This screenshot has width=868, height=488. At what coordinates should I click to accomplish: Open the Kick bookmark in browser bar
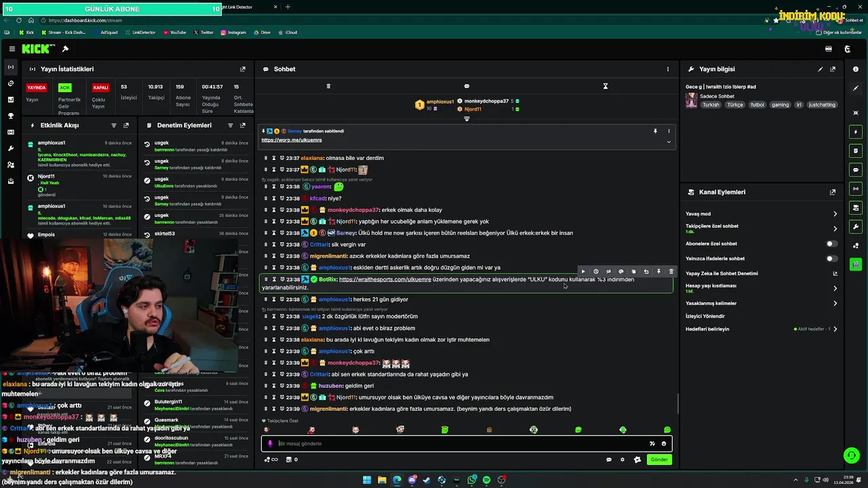pos(26,33)
